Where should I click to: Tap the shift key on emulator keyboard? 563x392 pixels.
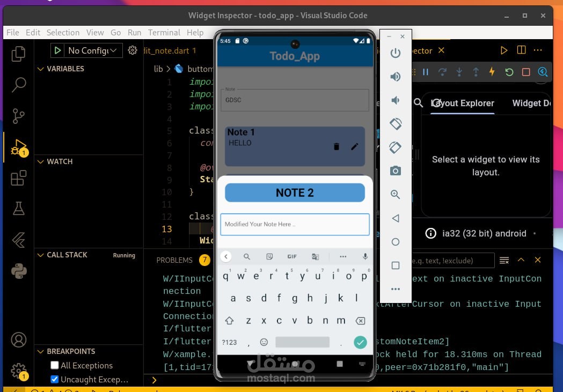(229, 321)
